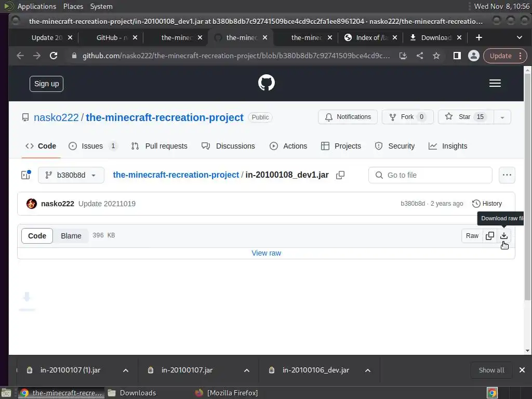
Task: Open the nasko222 owner link
Action: point(56,117)
